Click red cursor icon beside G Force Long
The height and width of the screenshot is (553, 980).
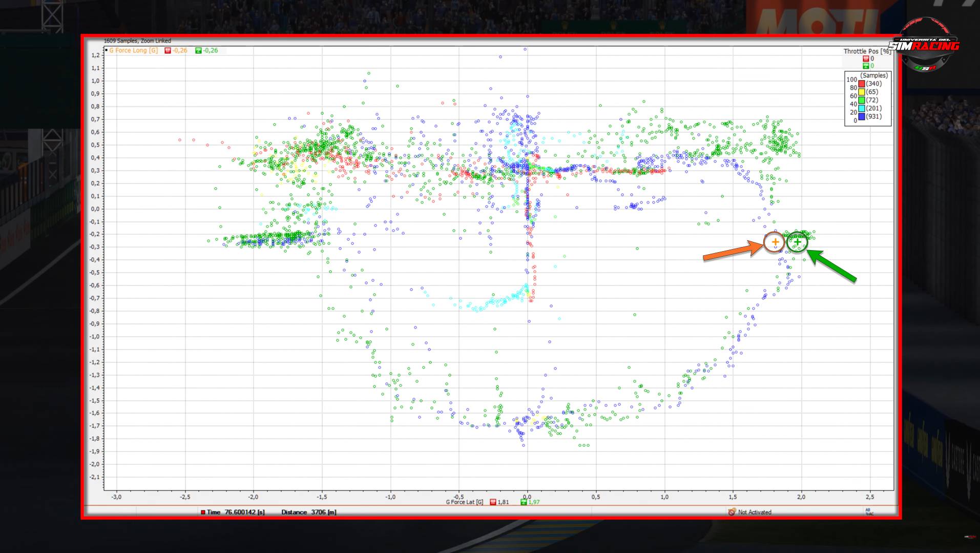168,51
